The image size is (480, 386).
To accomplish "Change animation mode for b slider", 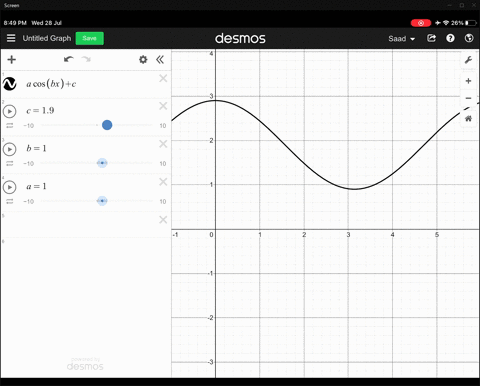I will tap(10, 164).
